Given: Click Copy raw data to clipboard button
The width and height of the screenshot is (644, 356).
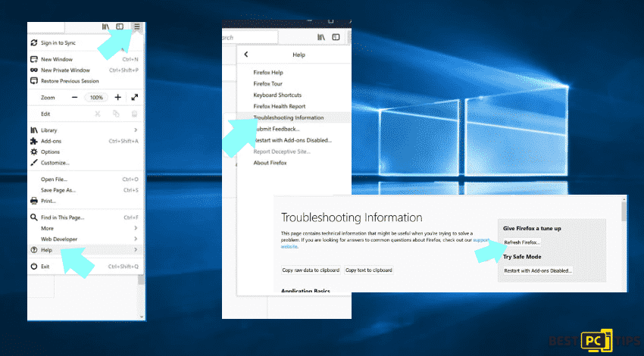Looking at the screenshot, I should click(x=311, y=270).
